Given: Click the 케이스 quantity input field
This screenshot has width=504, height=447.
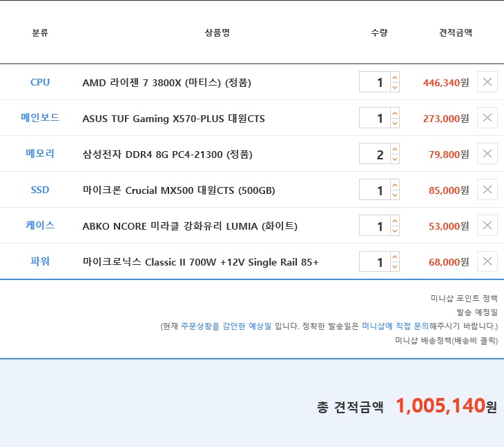Looking at the screenshot, I should 375,226.
